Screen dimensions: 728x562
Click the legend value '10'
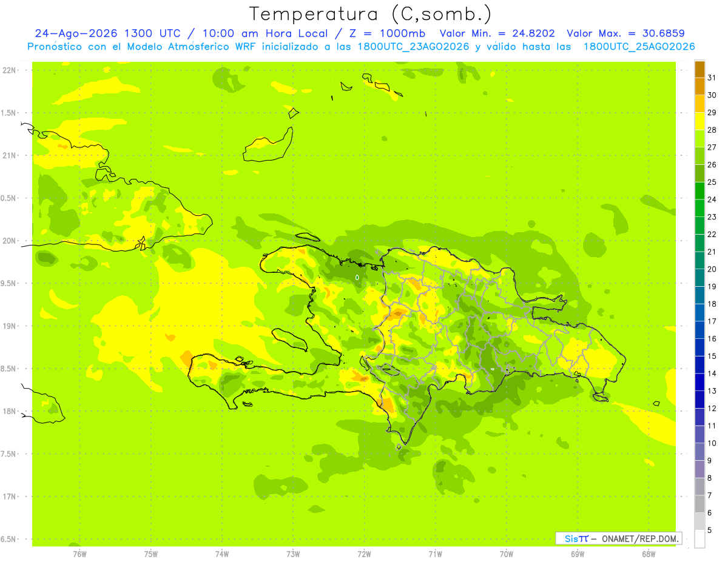click(712, 443)
